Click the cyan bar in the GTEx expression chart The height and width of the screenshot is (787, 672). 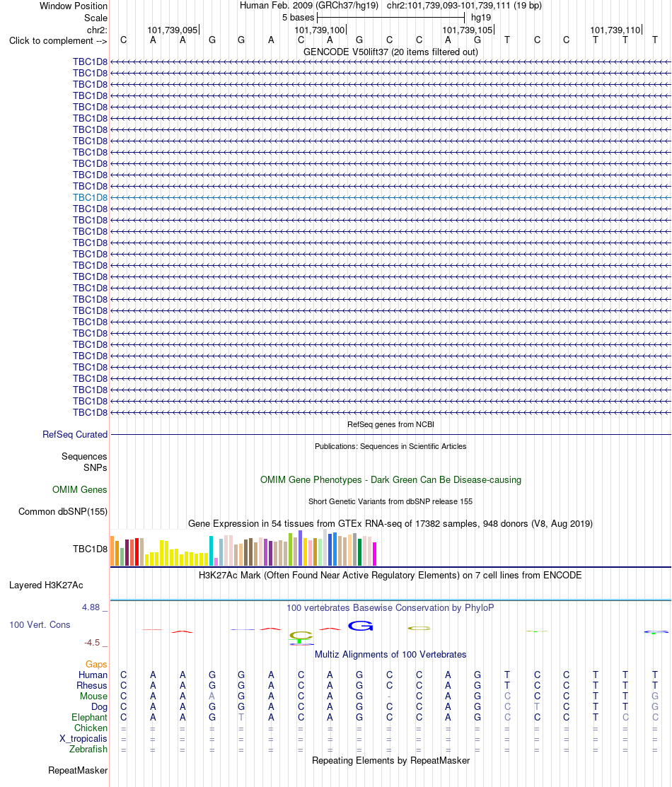tap(212, 551)
